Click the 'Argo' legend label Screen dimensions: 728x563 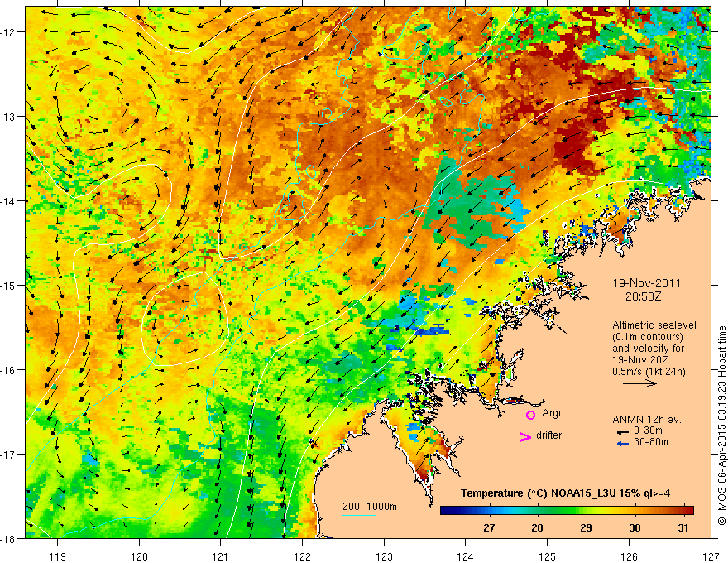click(553, 413)
